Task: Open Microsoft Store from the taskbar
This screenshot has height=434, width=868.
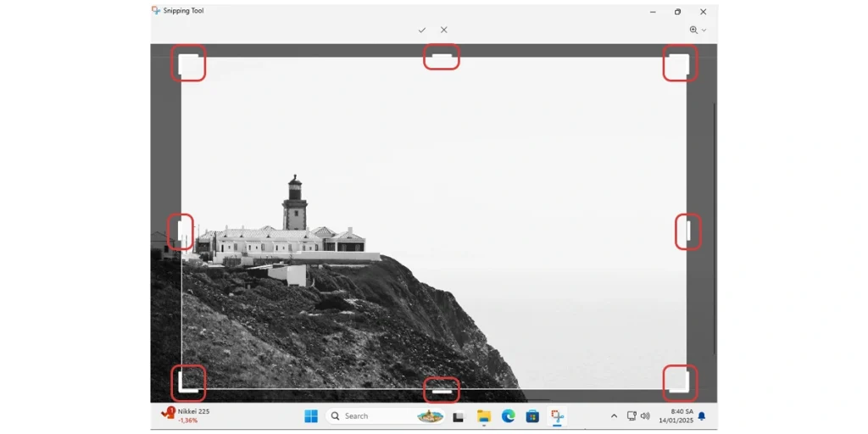Action: pos(532,416)
